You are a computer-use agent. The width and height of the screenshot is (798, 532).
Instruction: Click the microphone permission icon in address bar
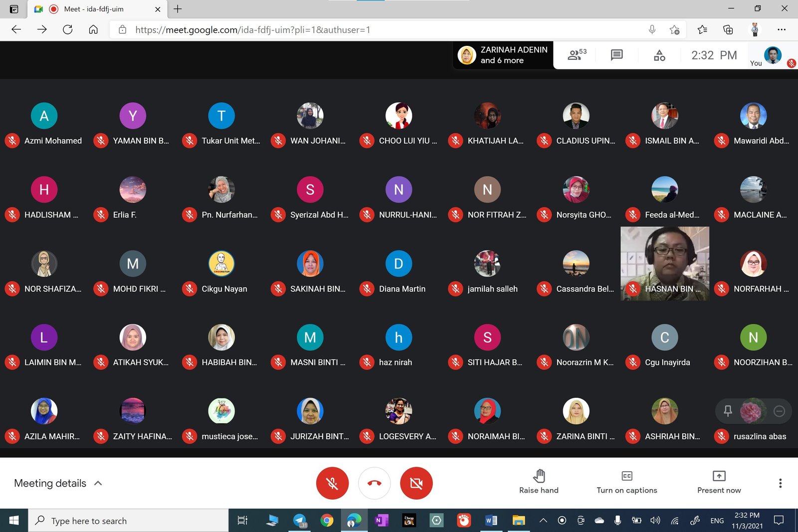pyautogui.click(x=652, y=30)
